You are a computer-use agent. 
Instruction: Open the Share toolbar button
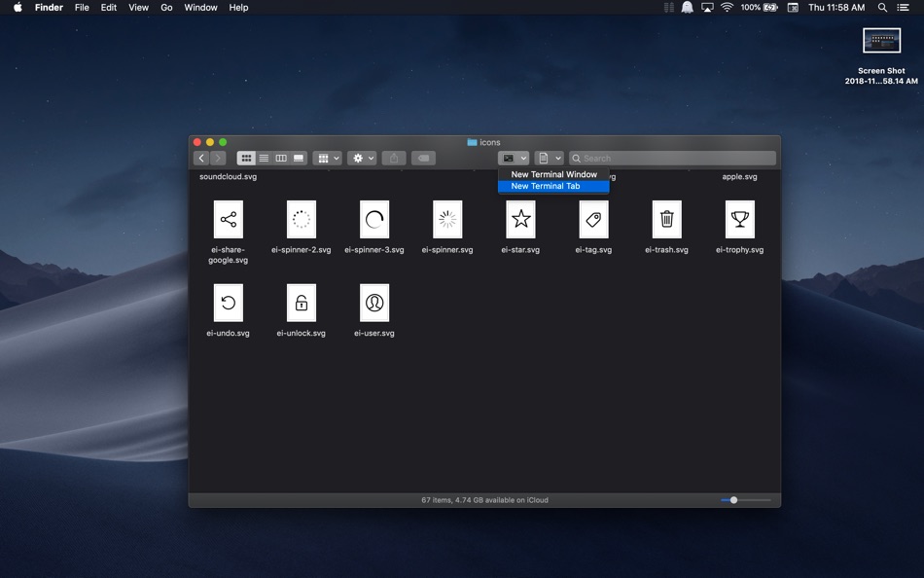[x=394, y=158]
